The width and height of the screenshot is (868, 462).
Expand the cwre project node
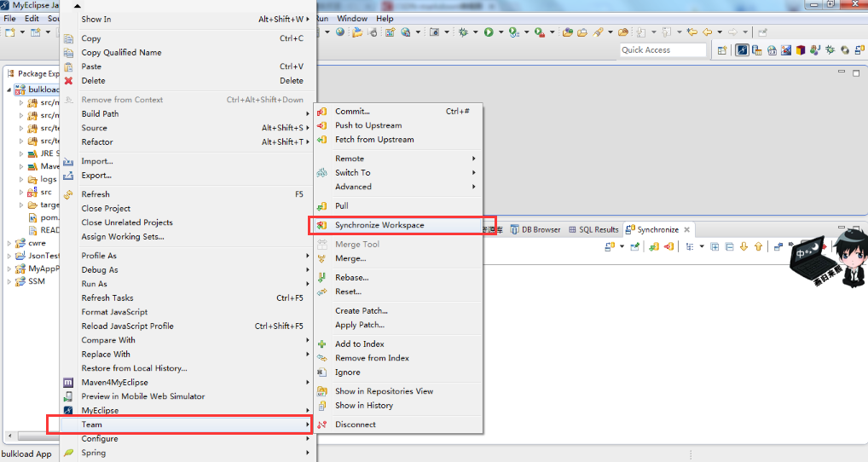9,244
